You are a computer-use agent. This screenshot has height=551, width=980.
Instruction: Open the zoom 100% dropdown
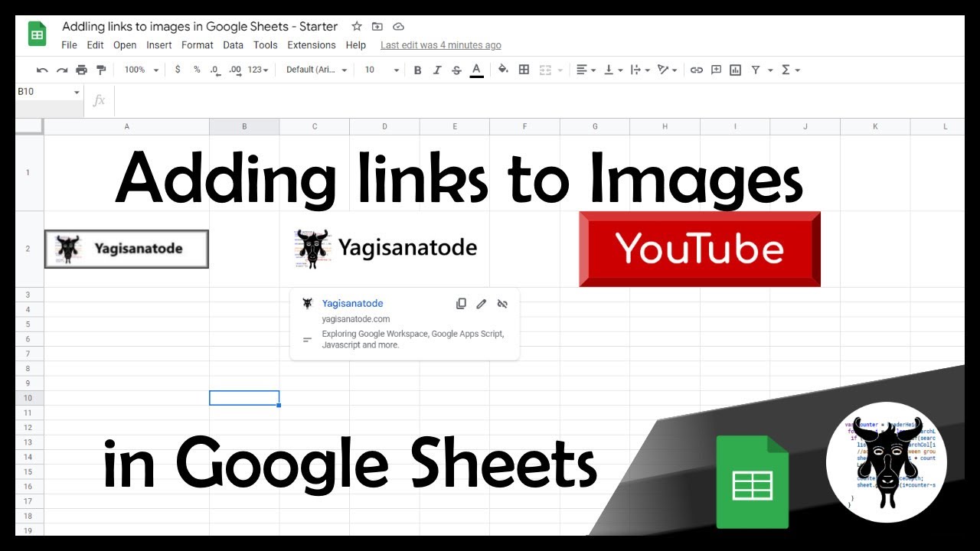coord(141,70)
